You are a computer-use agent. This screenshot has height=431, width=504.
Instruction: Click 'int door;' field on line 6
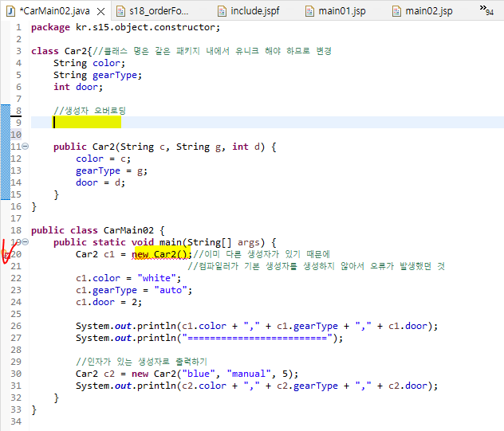coord(78,87)
